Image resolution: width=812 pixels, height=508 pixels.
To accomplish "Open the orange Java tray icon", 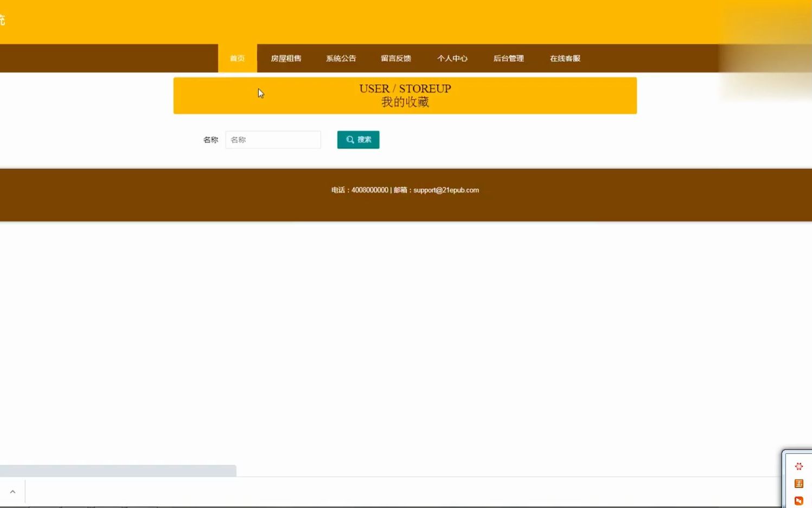I will (x=798, y=484).
